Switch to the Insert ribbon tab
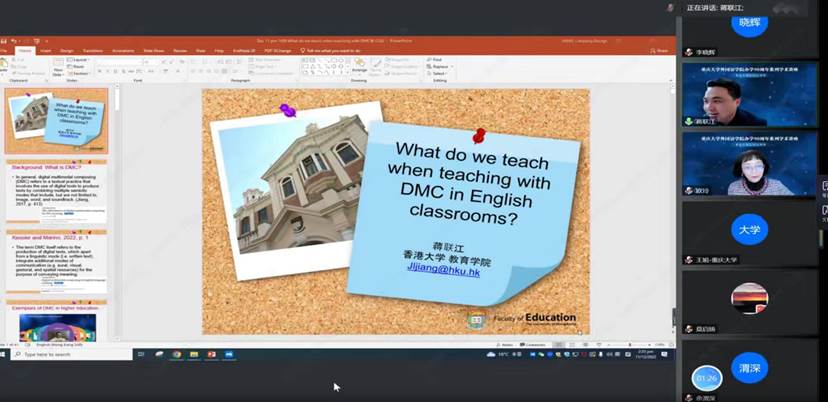The width and height of the screenshot is (828, 402). point(45,50)
